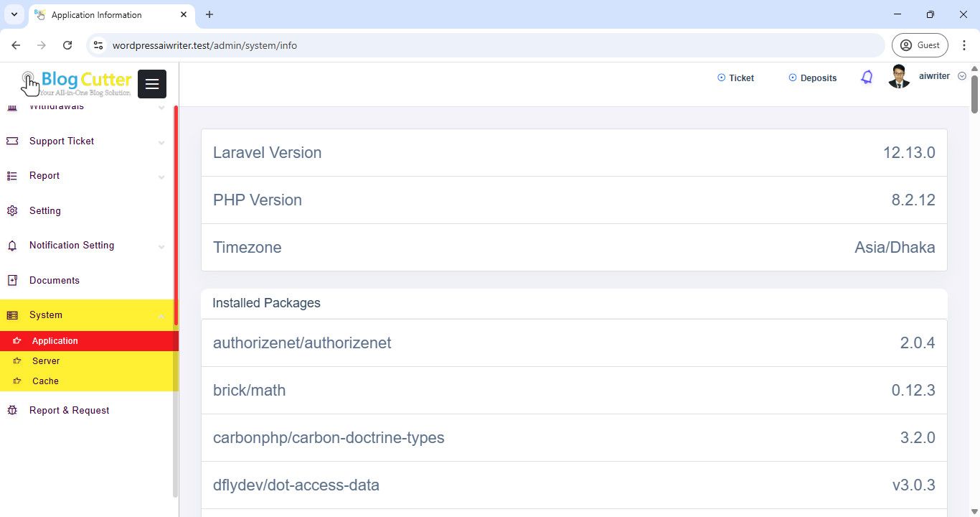980x517 pixels.
Task: Open the Cache submenu item
Action: [45, 381]
